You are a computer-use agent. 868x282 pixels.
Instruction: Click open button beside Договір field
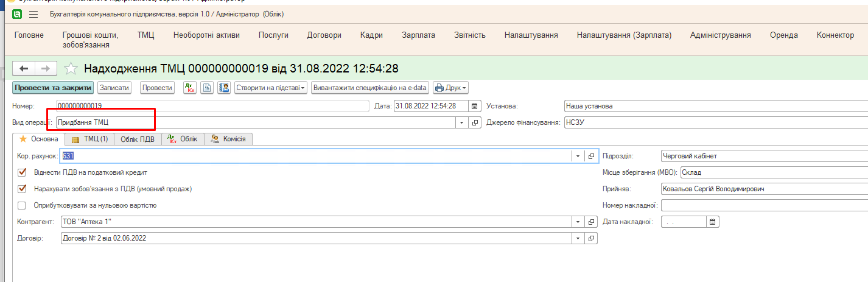point(590,238)
